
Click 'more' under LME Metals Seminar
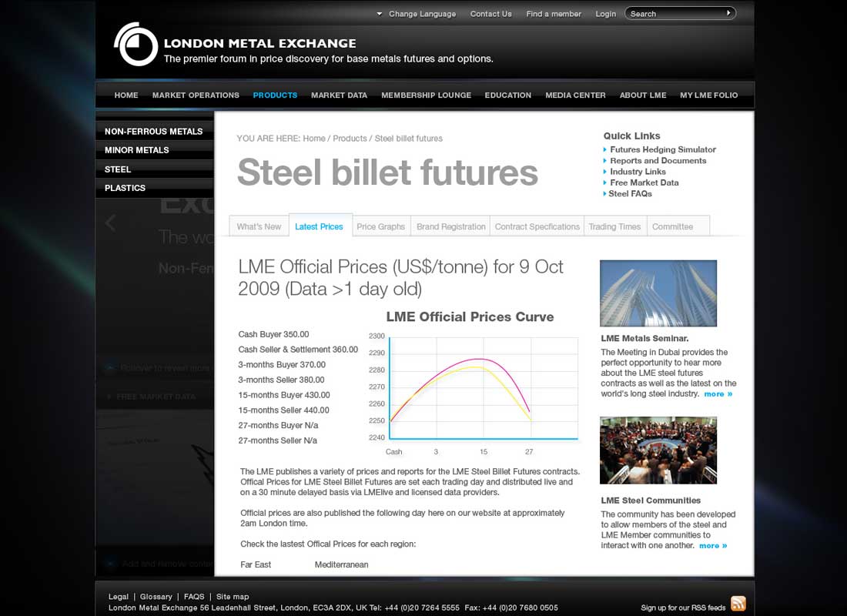718,394
